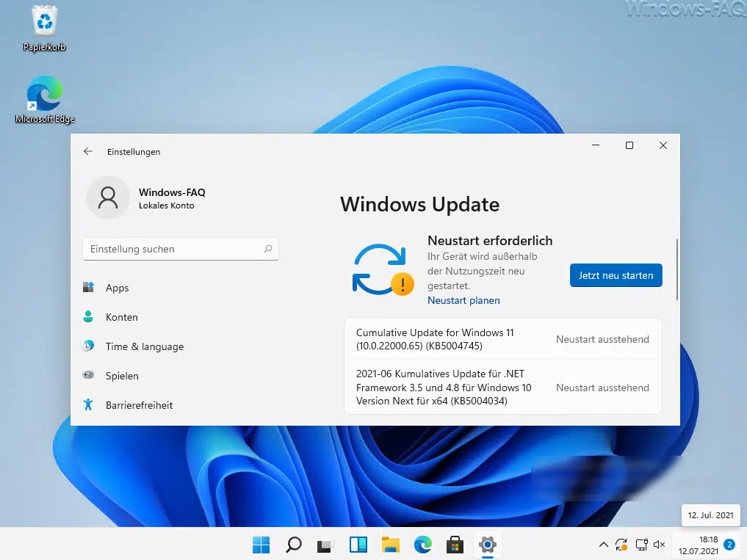The image size is (747, 560).
Task: Unmute the speaker in the system tray
Action: pyautogui.click(x=659, y=545)
